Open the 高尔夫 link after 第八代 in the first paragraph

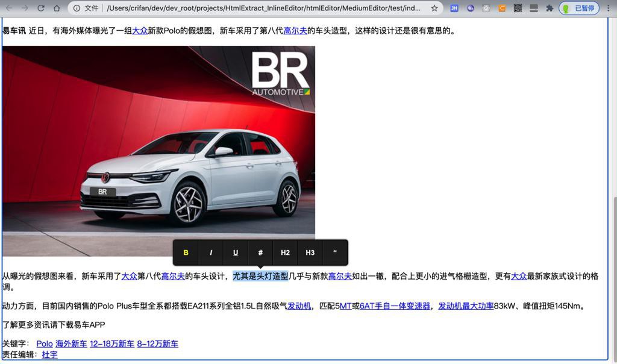295,31
